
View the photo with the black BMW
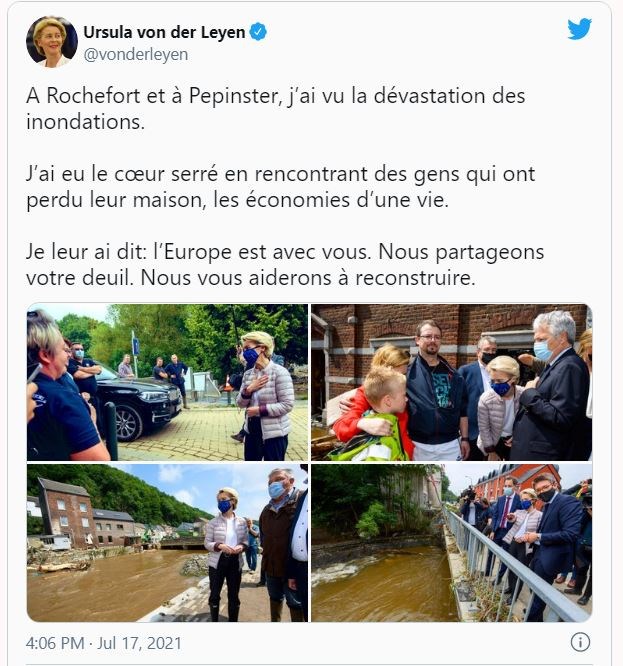[x=167, y=382]
